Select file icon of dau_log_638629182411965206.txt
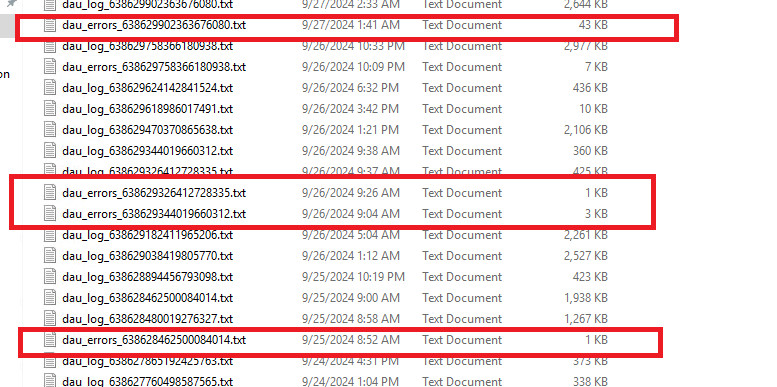 coord(50,235)
